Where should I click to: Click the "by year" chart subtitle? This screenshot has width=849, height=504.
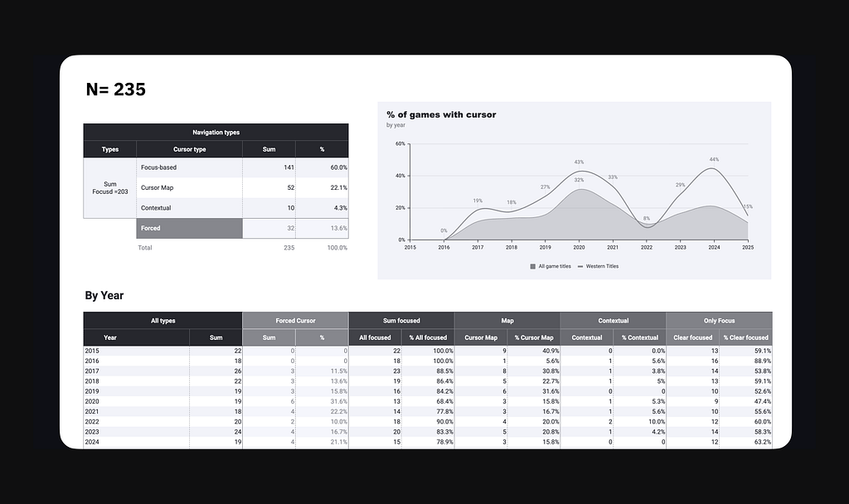(395, 125)
